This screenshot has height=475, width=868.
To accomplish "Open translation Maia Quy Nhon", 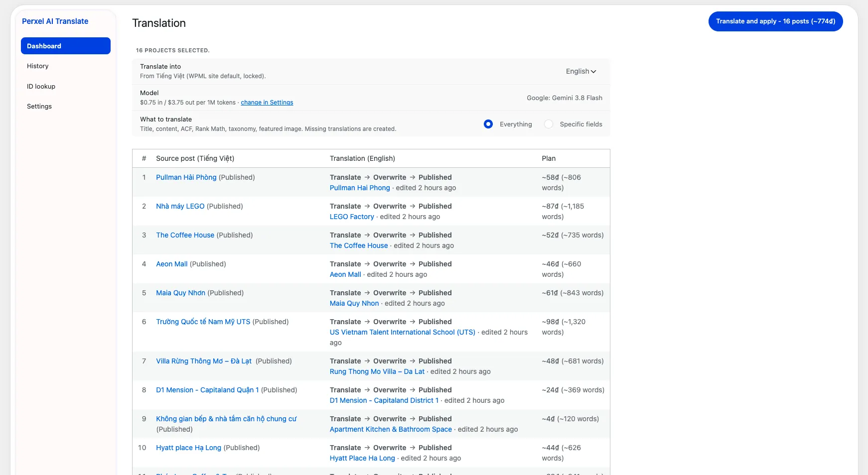I will pyautogui.click(x=354, y=303).
